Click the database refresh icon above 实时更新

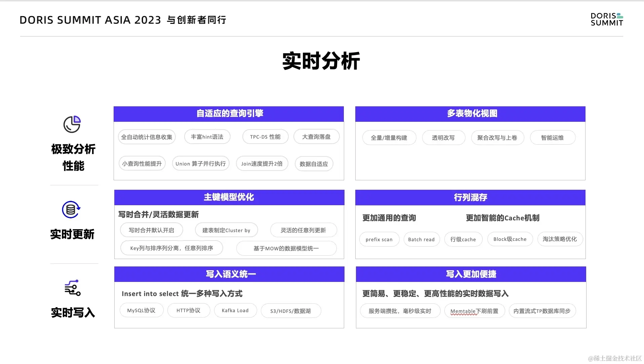71,210
